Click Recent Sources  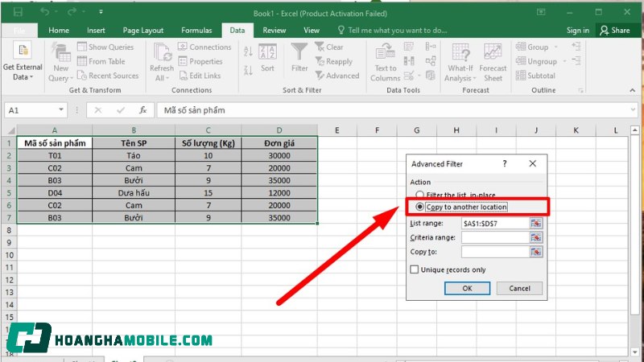(108, 76)
